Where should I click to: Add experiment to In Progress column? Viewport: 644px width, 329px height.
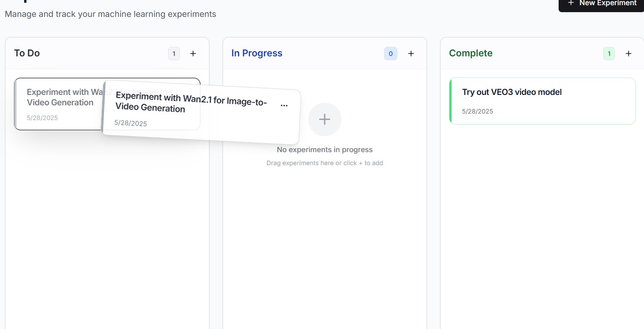[x=411, y=54]
